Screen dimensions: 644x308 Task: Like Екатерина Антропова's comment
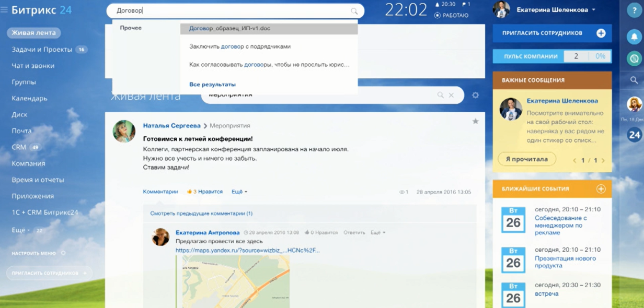(x=321, y=232)
